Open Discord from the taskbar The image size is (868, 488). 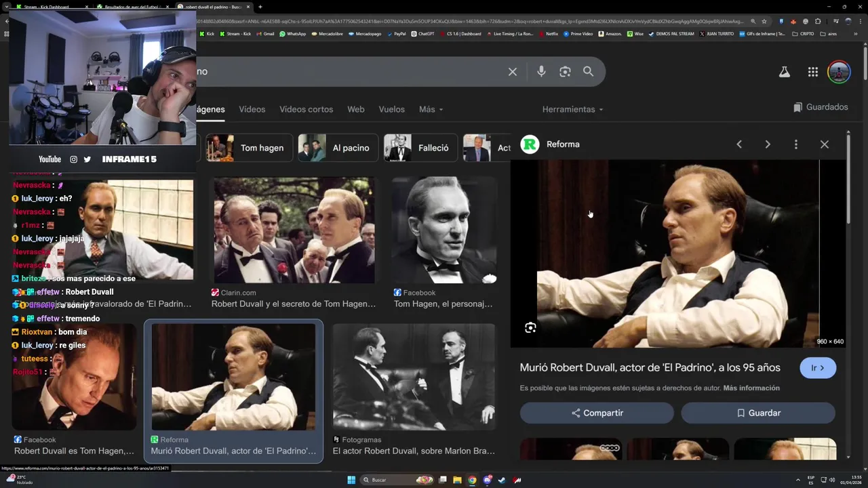pyautogui.click(x=487, y=480)
